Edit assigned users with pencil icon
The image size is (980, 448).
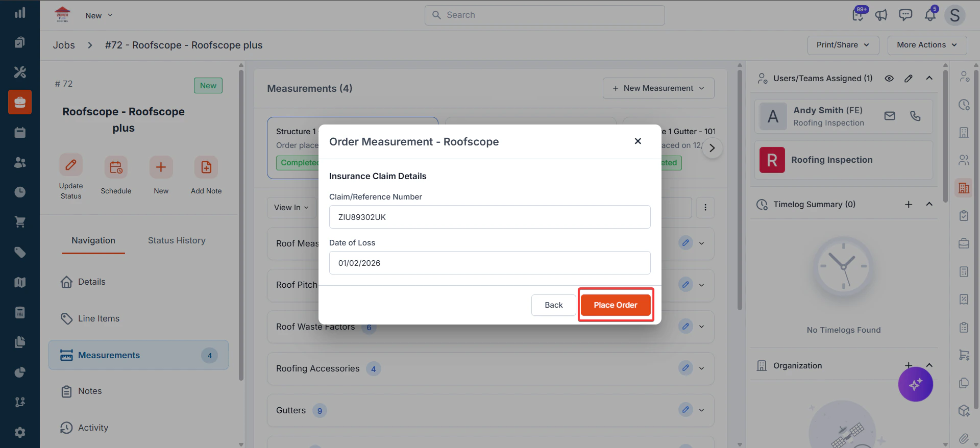[x=909, y=78]
